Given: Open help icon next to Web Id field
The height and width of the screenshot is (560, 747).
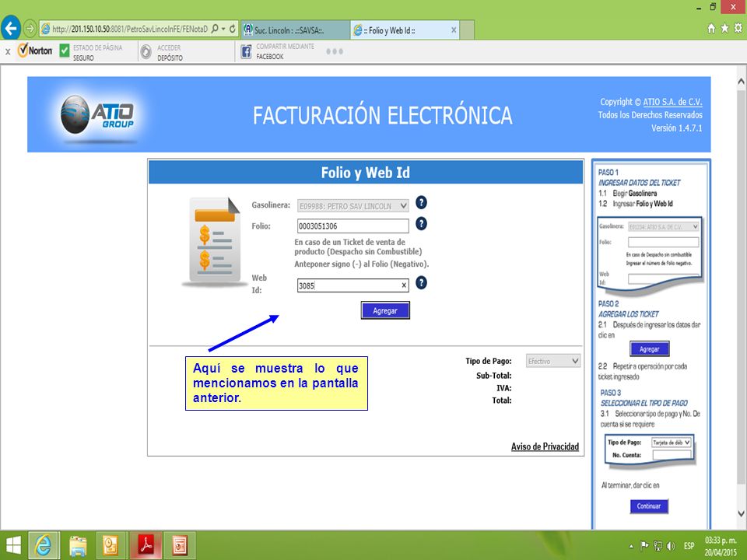Looking at the screenshot, I should [x=421, y=283].
